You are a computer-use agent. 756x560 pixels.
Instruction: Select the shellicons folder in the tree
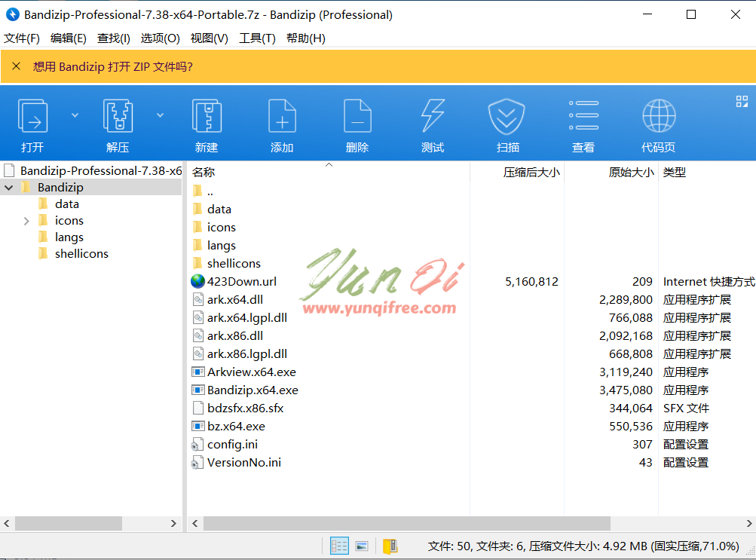(x=81, y=253)
